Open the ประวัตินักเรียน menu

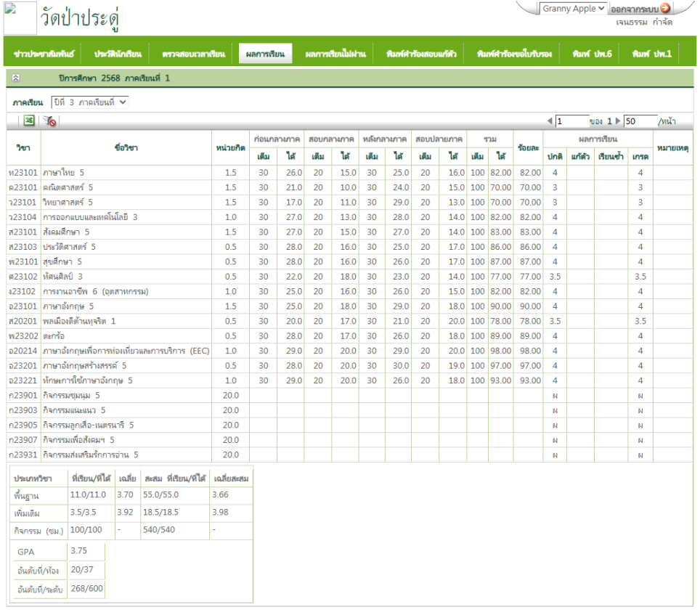pos(115,54)
